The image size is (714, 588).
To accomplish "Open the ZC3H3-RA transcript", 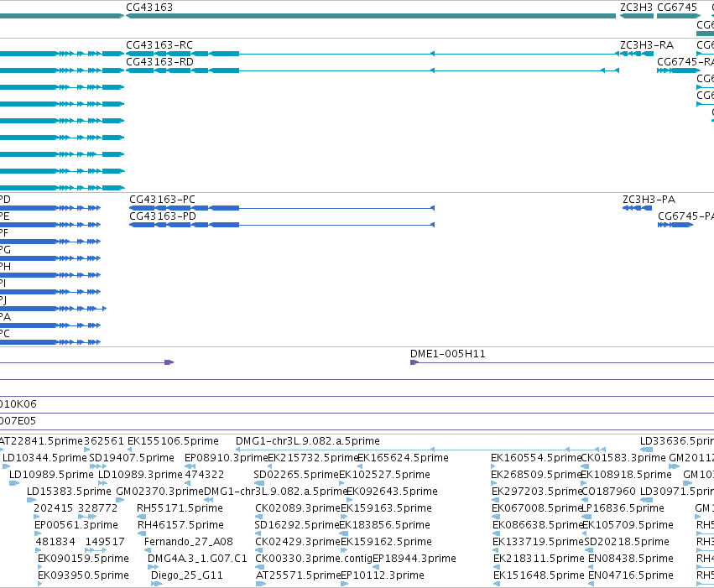I will pyautogui.click(x=647, y=45).
